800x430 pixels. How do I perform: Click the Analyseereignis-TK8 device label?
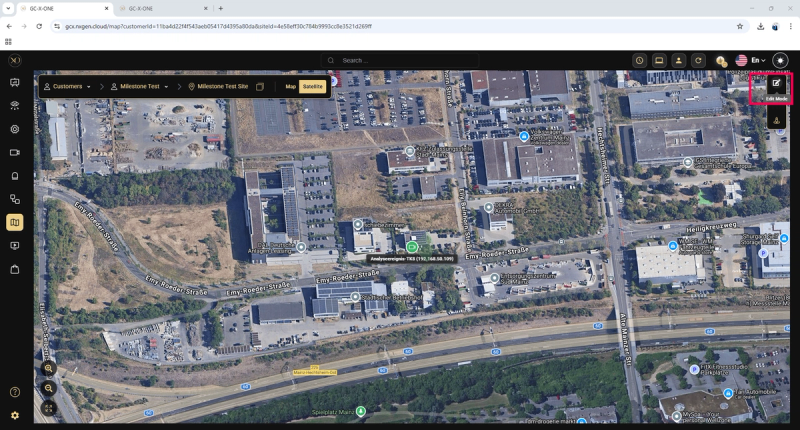pyautogui.click(x=412, y=259)
